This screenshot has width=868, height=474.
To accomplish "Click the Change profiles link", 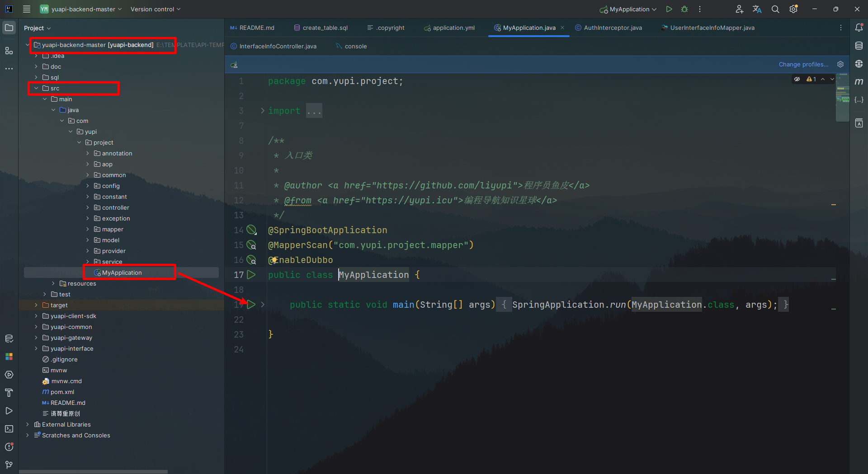I will point(803,64).
